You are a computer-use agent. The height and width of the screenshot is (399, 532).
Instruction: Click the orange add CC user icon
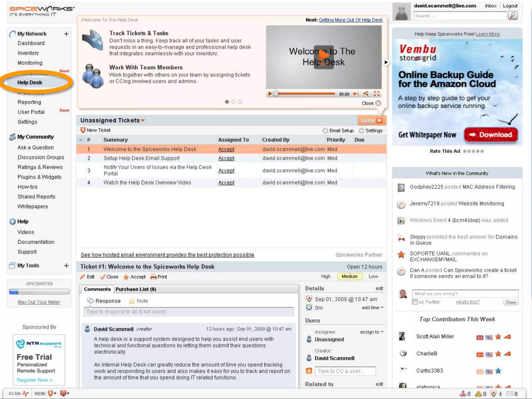tap(309, 371)
